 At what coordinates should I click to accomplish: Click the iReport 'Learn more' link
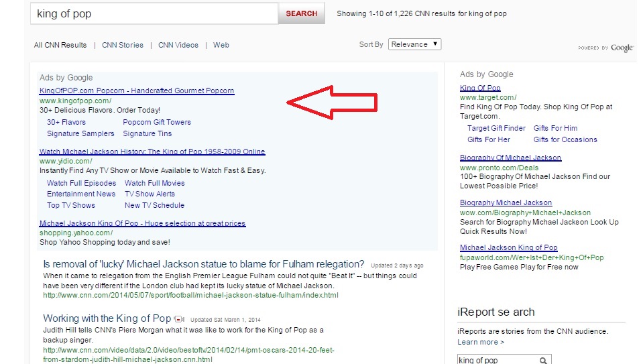tap(481, 342)
